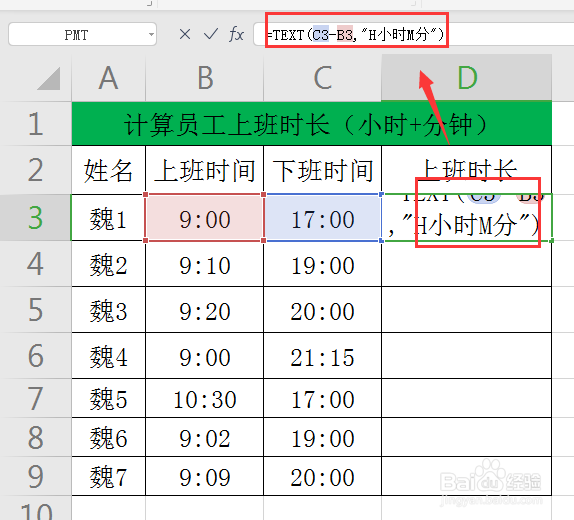Click cell D3 with the TEXT formula
This screenshot has width=574, height=520.
466,218
